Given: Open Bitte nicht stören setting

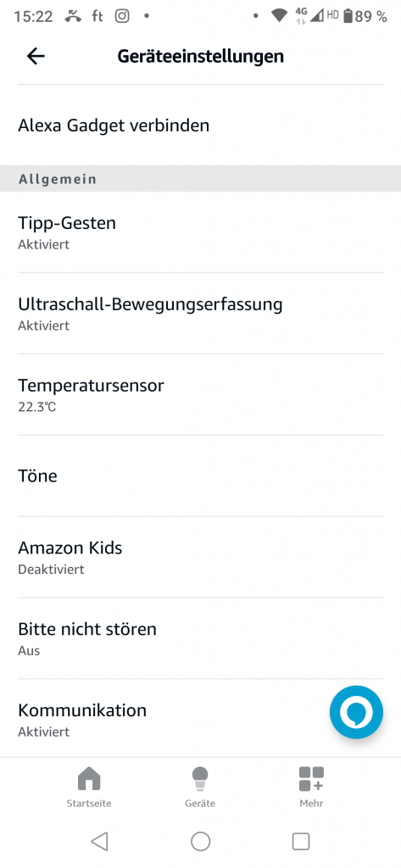Looking at the screenshot, I should pyautogui.click(x=200, y=638).
